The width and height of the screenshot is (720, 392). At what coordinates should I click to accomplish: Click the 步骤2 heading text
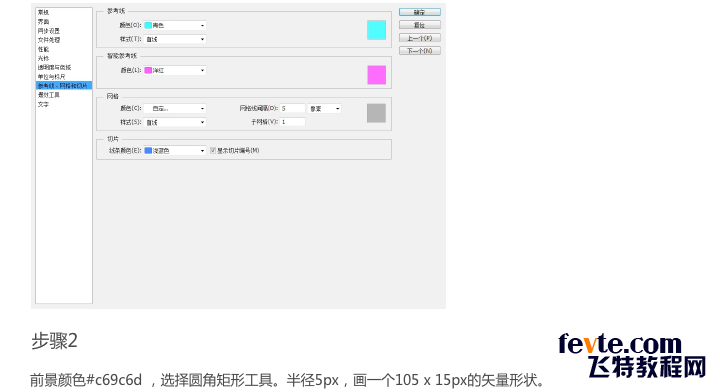(x=54, y=342)
